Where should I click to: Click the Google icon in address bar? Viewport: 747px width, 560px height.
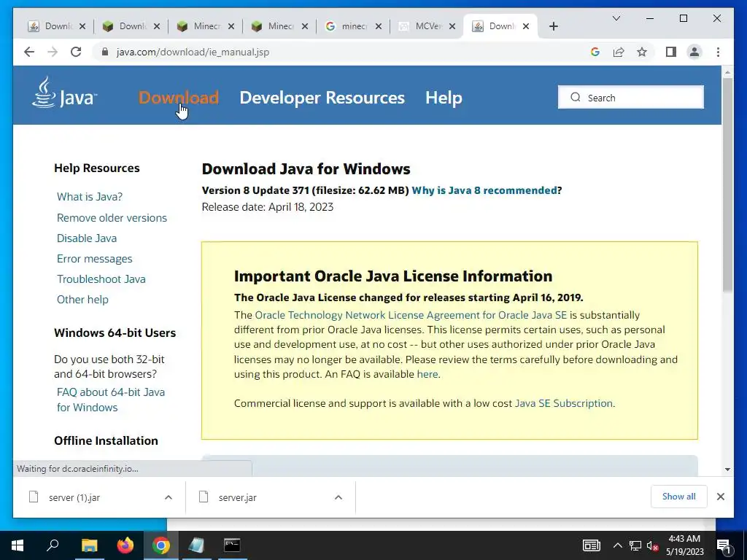(x=595, y=52)
